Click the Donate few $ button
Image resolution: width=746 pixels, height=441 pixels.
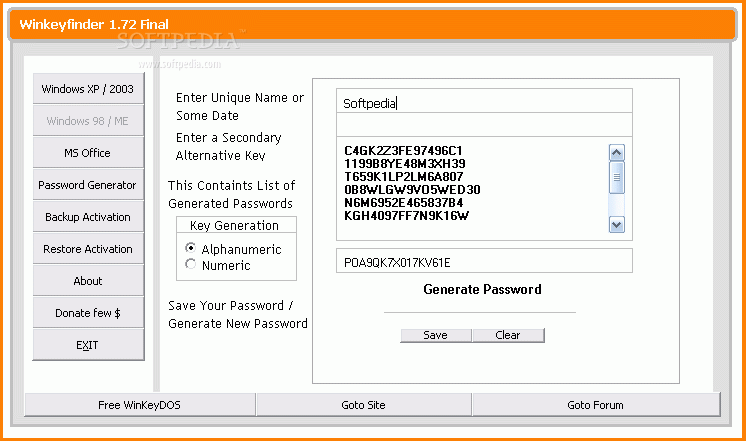(x=88, y=313)
